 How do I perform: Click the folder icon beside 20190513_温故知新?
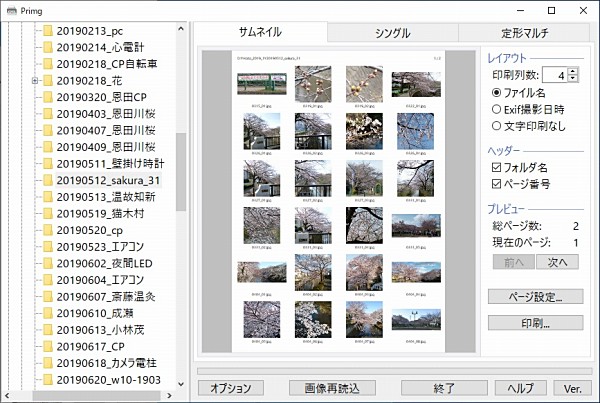[48, 197]
